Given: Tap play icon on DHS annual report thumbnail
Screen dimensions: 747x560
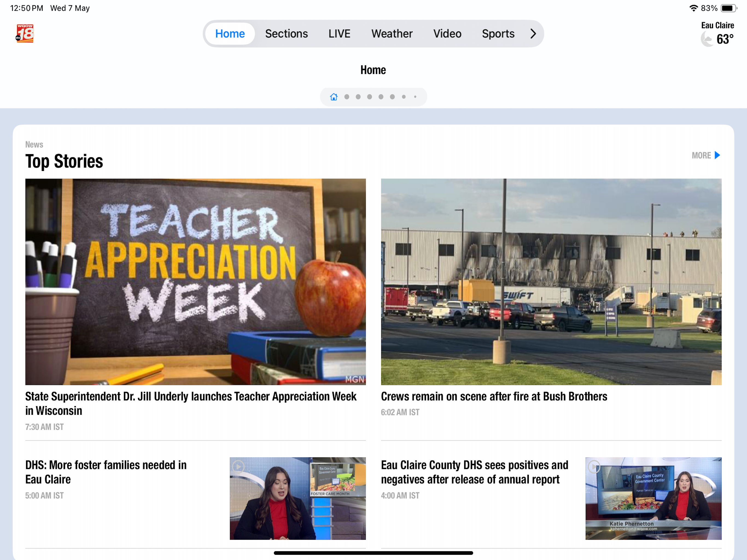Looking at the screenshot, I should (594, 467).
